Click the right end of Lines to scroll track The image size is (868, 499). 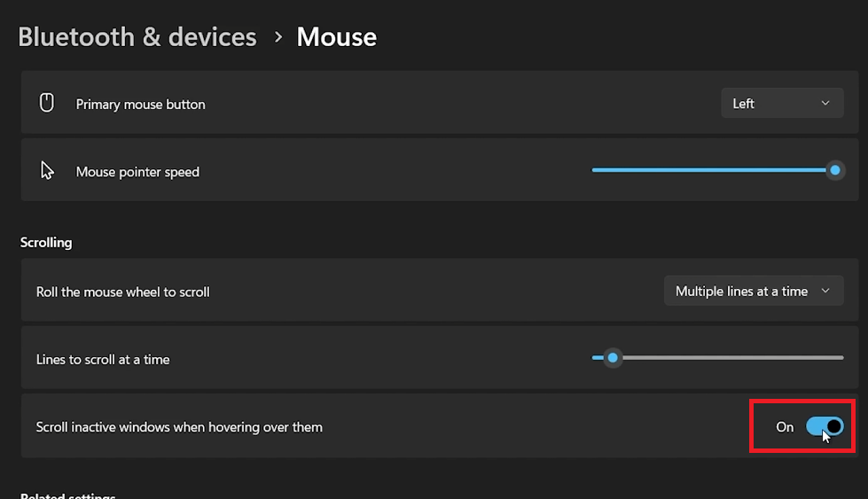pos(841,358)
